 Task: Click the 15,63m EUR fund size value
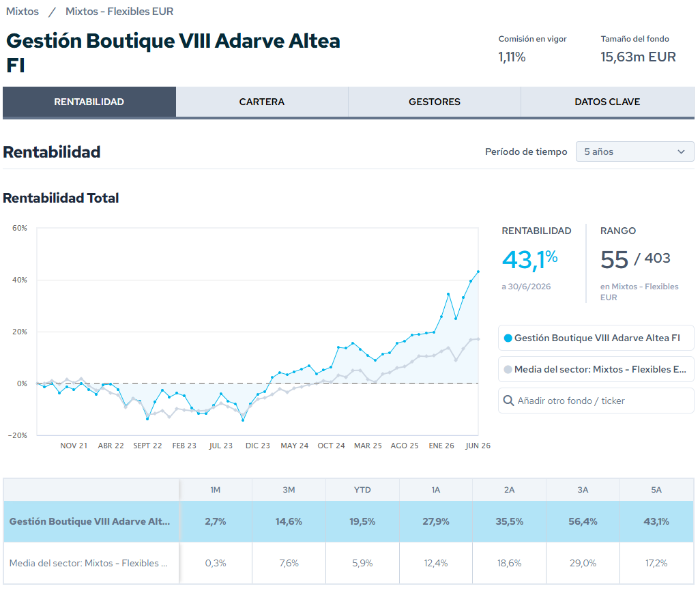click(x=638, y=57)
